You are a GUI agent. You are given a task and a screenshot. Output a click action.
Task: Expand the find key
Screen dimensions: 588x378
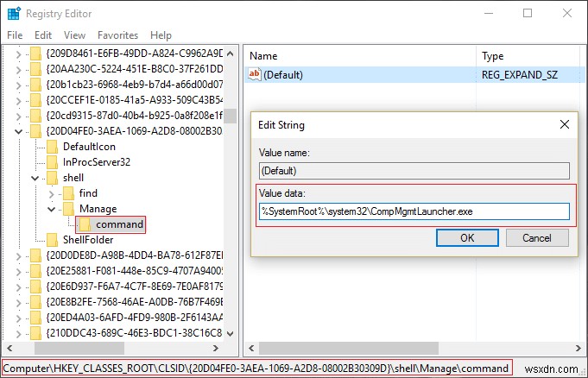52,194
